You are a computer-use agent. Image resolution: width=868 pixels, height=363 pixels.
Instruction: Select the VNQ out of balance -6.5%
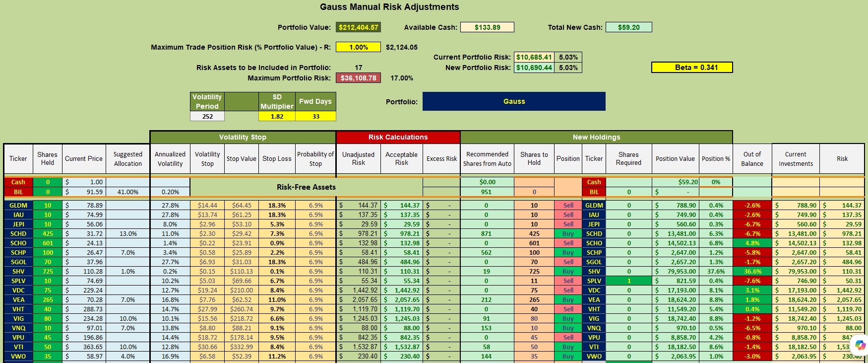tap(752, 328)
